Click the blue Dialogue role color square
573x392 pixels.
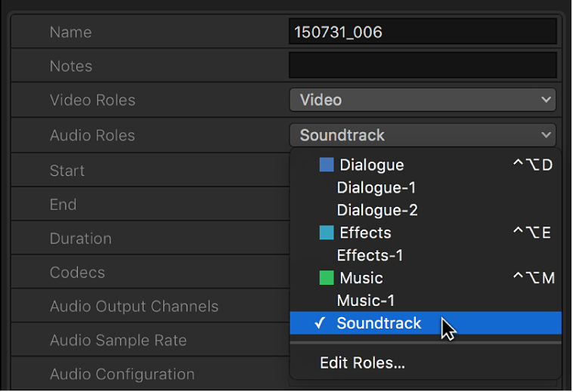pyautogui.click(x=327, y=165)
